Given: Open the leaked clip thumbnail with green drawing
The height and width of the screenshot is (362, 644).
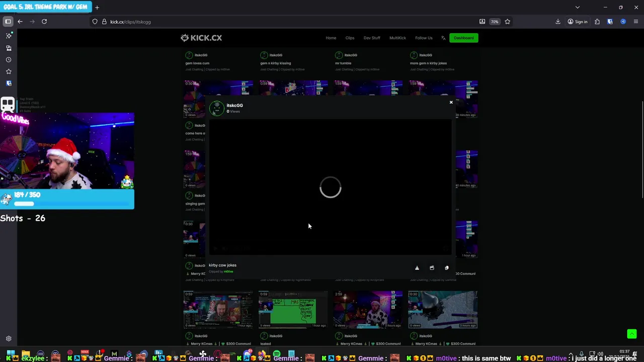Looking at the screenshot, I should coord(293,310).
